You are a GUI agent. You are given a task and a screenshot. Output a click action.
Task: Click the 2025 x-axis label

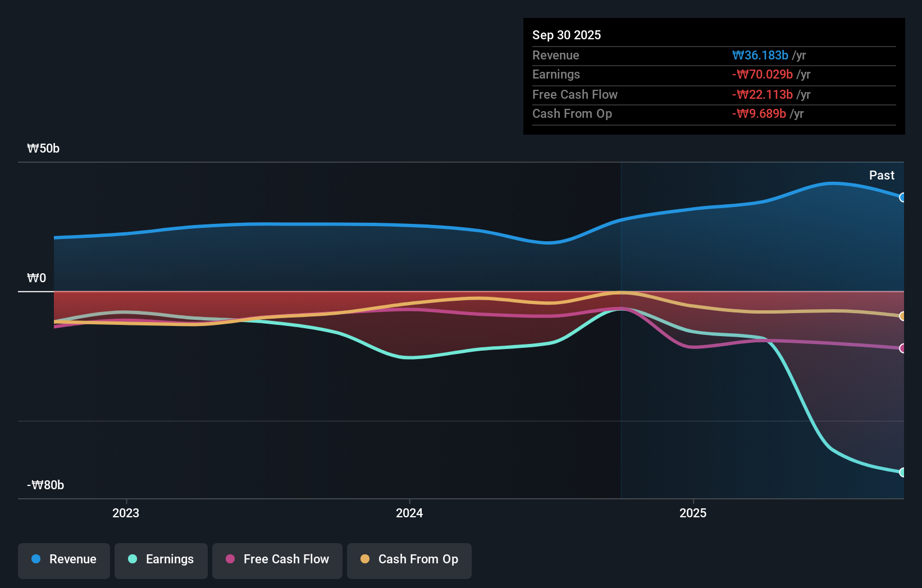click(x=693, y=513)
